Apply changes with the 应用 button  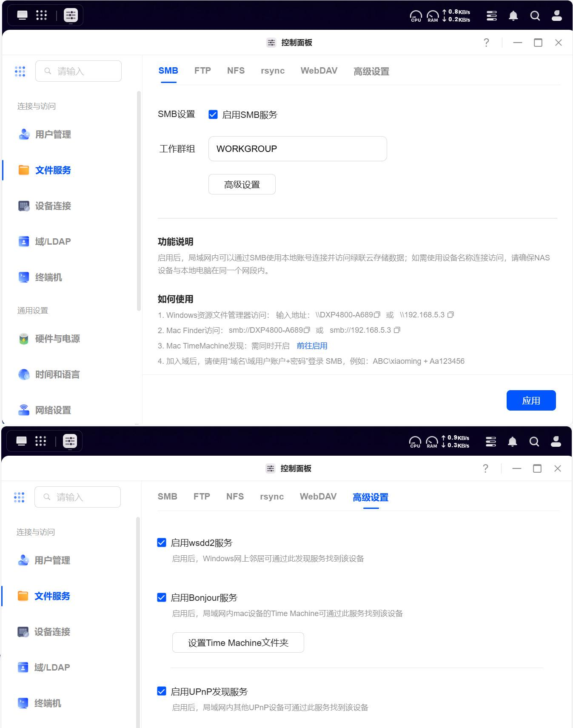pos(531,400)
